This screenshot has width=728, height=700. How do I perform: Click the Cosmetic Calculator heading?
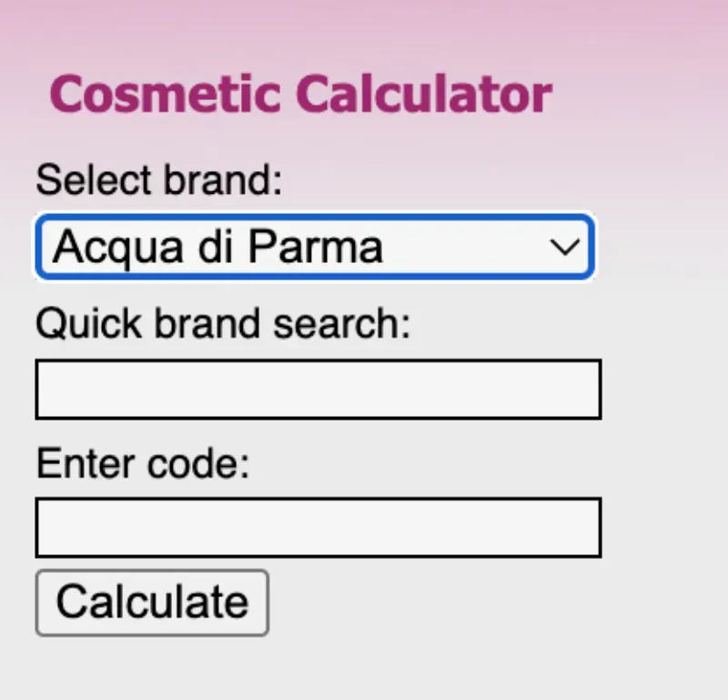(x=300, y=95)
